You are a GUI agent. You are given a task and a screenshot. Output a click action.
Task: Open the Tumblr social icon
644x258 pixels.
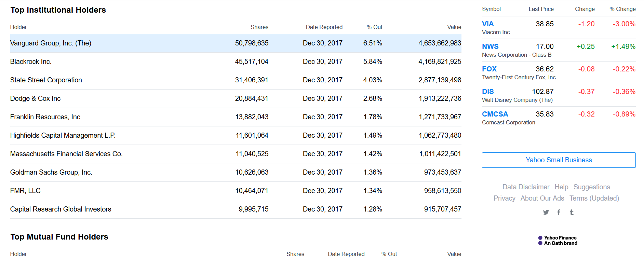tap(572, 212)
